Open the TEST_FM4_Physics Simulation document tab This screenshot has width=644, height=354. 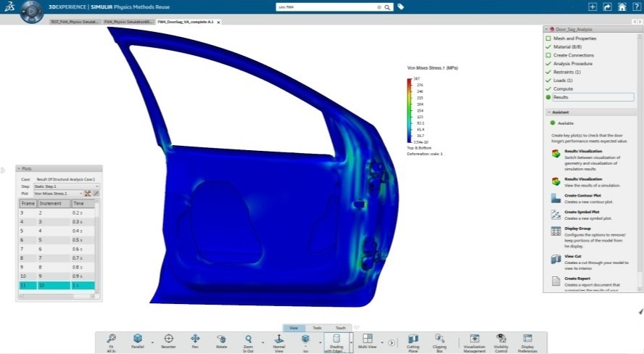[75, 22]
